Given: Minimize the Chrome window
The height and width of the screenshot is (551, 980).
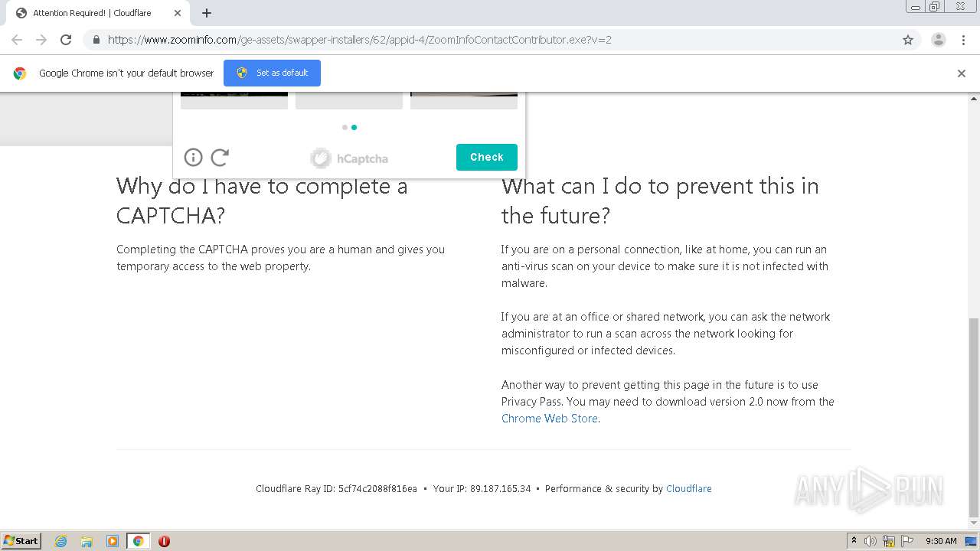Looking at the screenshot, I should click(916, 6).
